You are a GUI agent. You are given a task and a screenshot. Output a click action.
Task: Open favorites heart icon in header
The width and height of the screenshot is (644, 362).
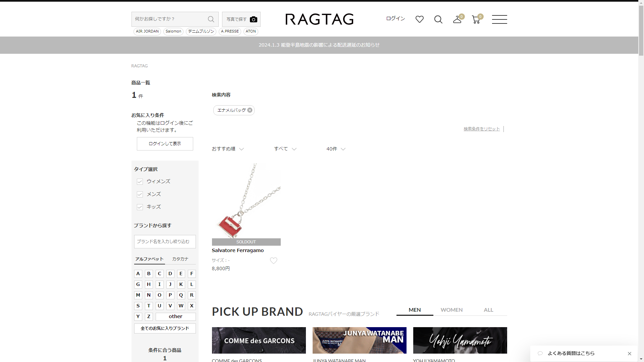(419, 19)
